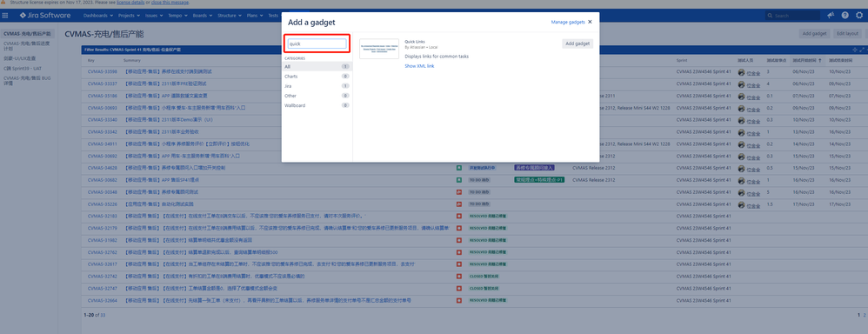Open the feedback megaphone icon in header
This screenshot has height=334, width=868.
pyautogui.click(x=831, y=16)
